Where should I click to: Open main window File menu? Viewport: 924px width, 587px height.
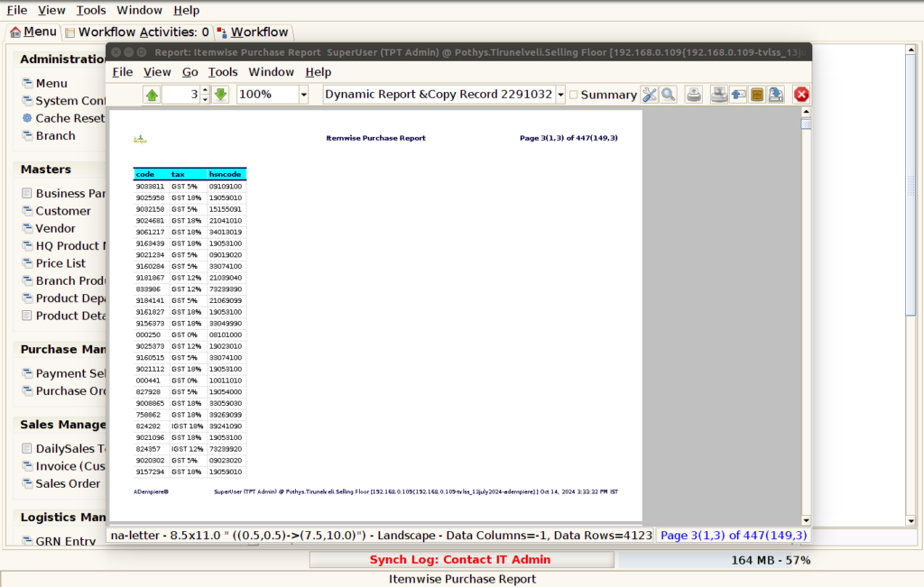coord(16,10)
